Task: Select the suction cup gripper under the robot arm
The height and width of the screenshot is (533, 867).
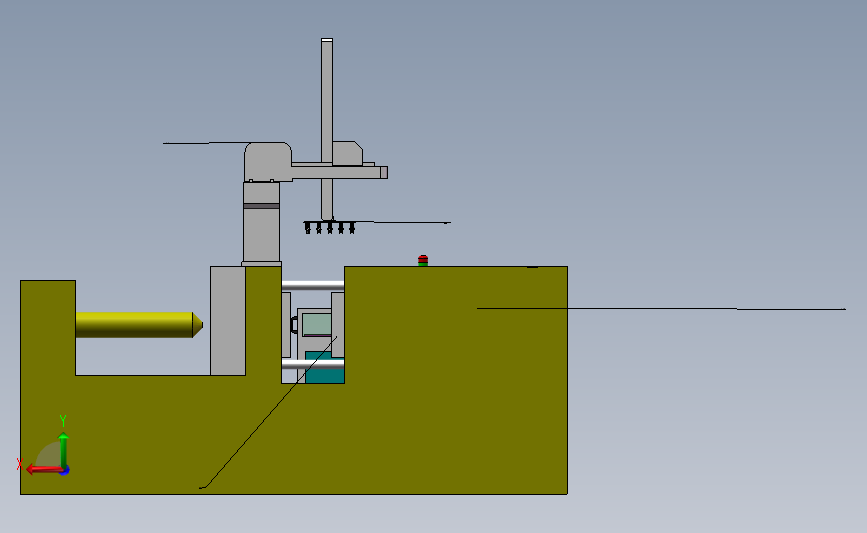Action: click(x=330, y=227)
